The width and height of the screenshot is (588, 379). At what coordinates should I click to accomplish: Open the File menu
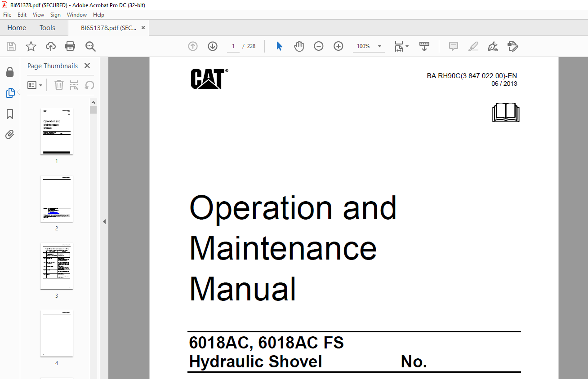tap(7, 15)
